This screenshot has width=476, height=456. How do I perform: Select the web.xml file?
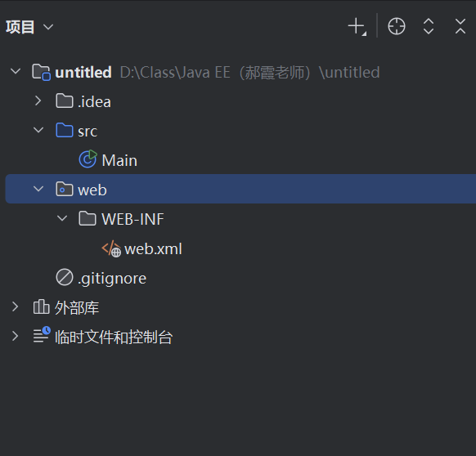[153, 248]
